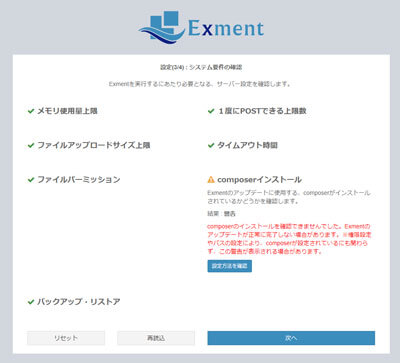Expand the タイムアウト時間 item

coord(247,145)
